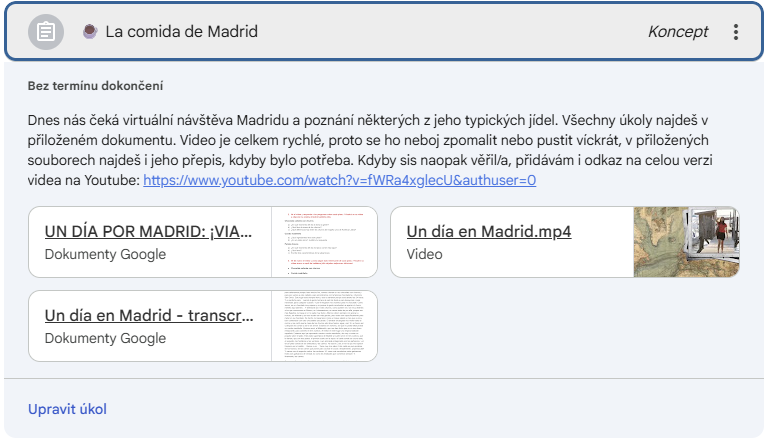Click the coffee emoji before the title

90,31
